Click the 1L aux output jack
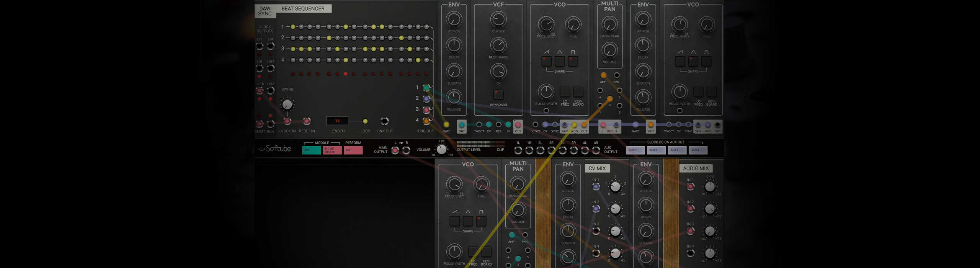 (518, 150)
